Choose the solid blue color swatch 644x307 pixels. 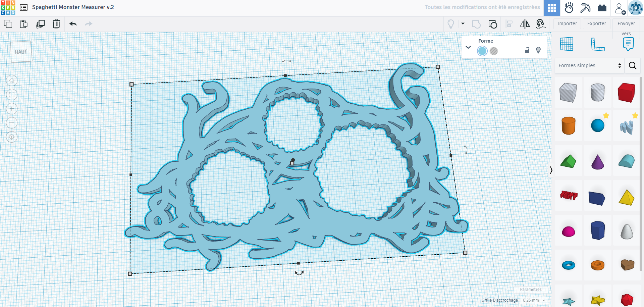[482, 51]
